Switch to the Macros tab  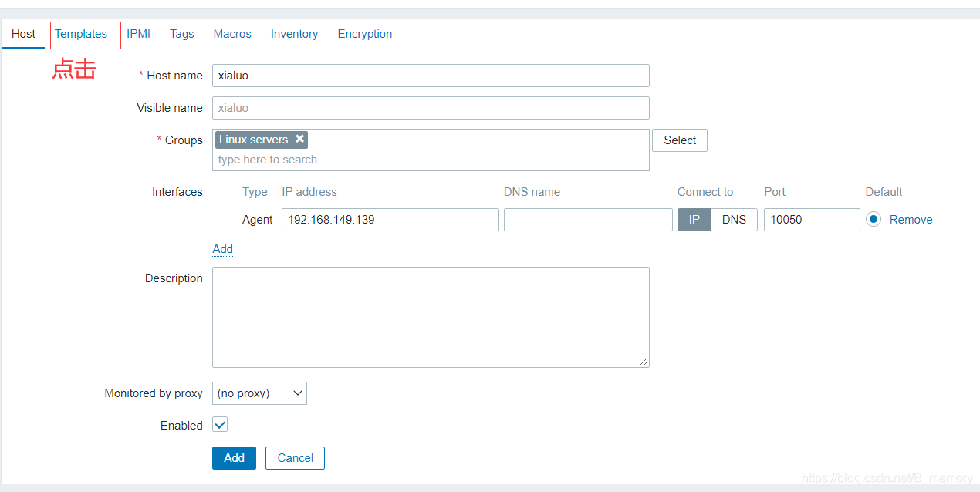232,34
